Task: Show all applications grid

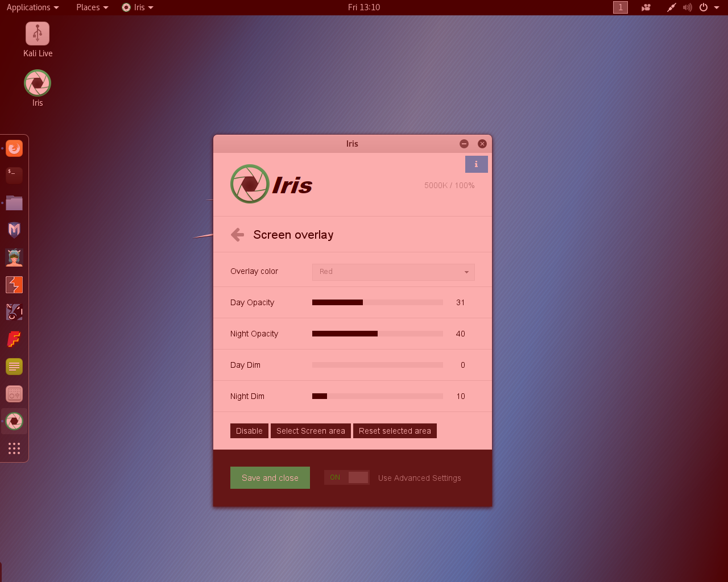Action: [14, 448]
